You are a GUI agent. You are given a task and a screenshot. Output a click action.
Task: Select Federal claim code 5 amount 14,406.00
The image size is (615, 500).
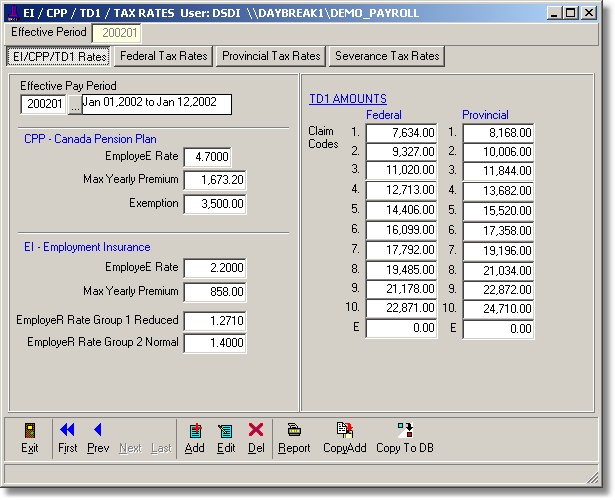[401, 211]
